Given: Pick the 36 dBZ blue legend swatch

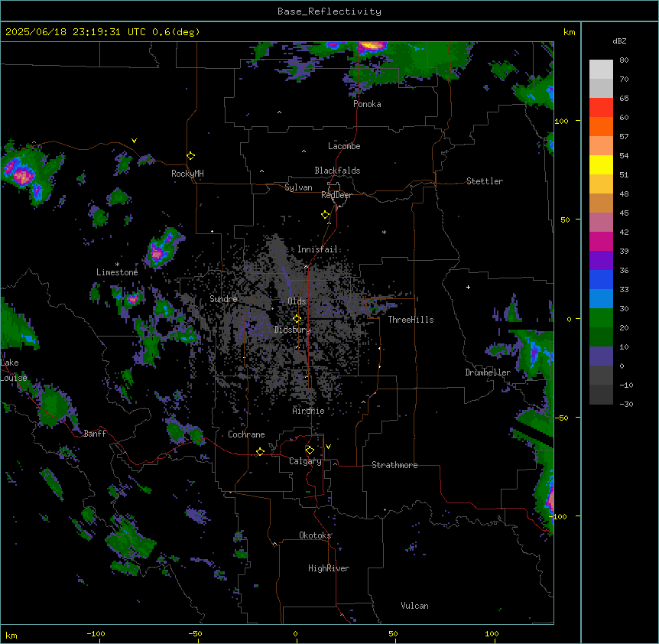Looking at the screenshot, I should 601,279.
